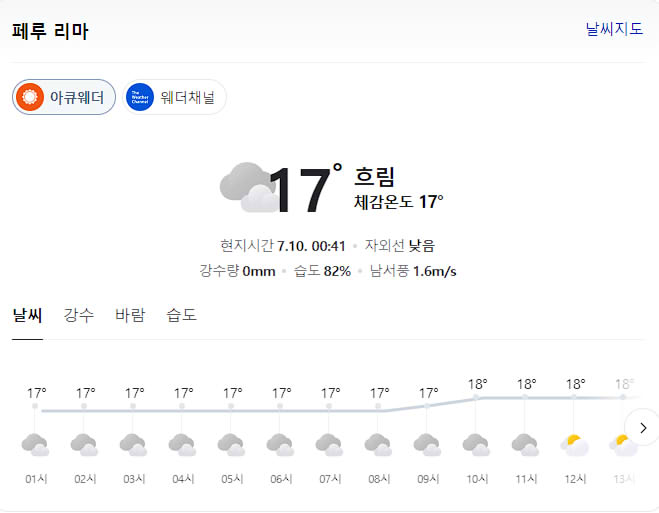Select the 날씨 tab
This screenshot has height=513, width=659.
27,315
